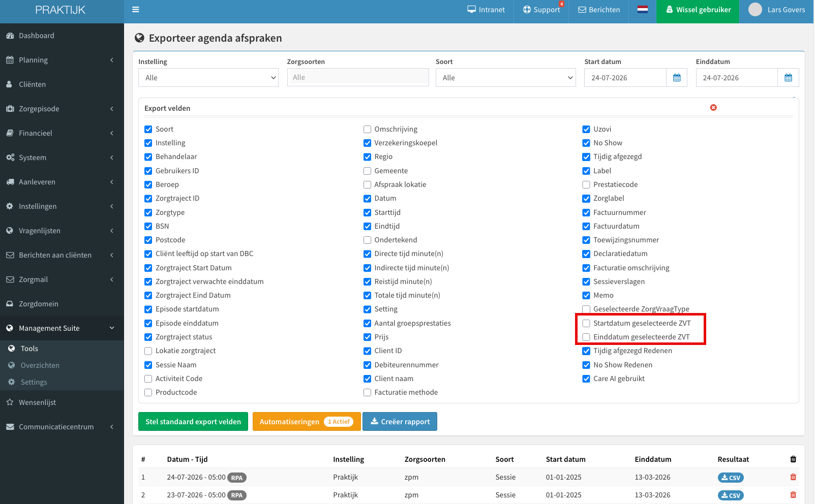Screen dimensions: 815x504
Task: Click the Wensenlijst star icon
Action: [10, 402]
